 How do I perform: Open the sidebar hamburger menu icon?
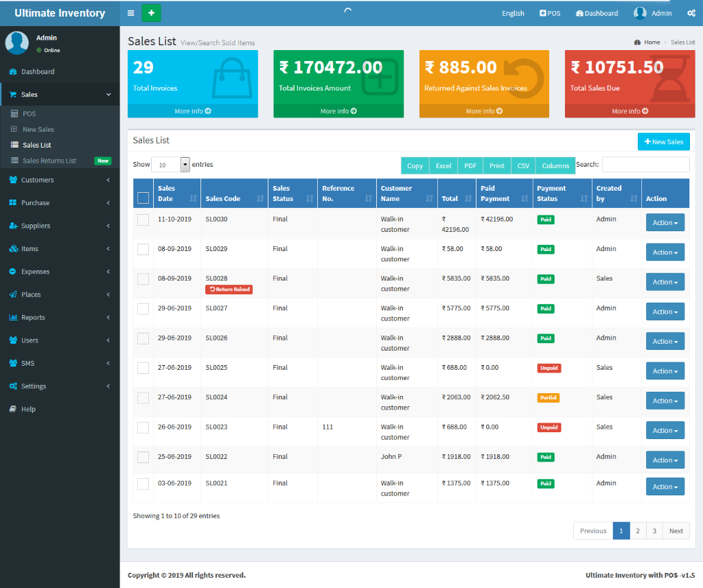130,13
